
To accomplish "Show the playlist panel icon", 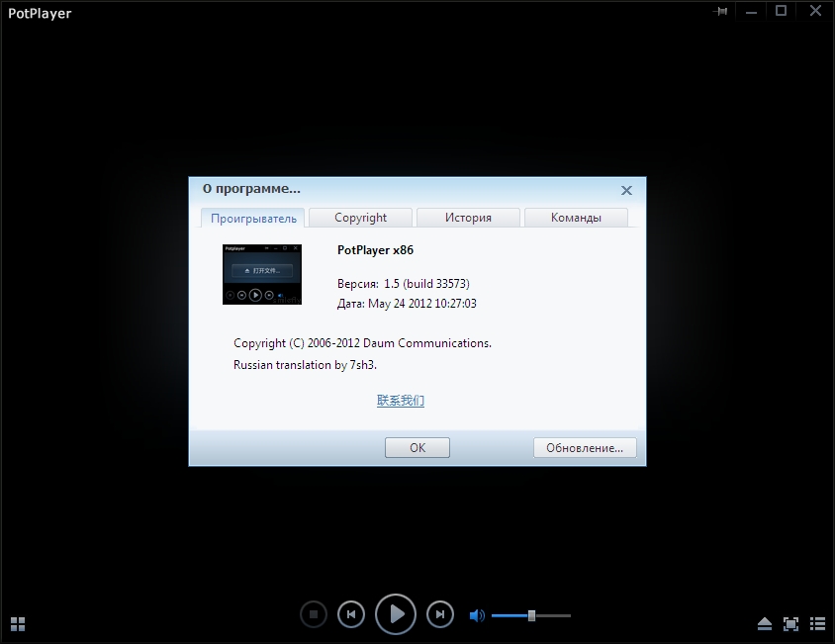I will click(x=817, y=624).
